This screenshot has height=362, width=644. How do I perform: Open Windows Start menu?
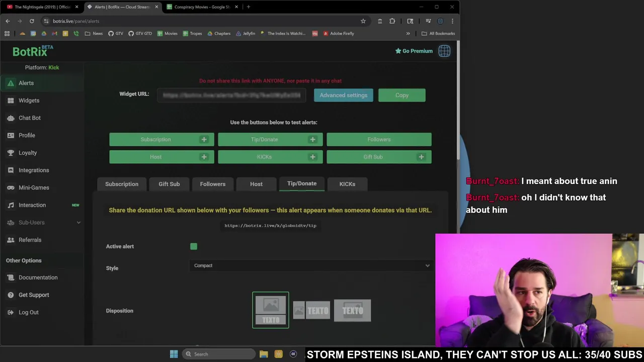tap(174, 354)
